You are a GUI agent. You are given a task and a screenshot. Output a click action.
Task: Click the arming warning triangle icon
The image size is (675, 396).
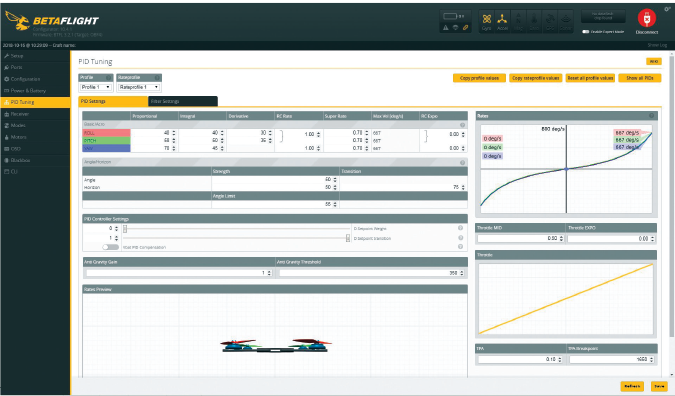446,28
